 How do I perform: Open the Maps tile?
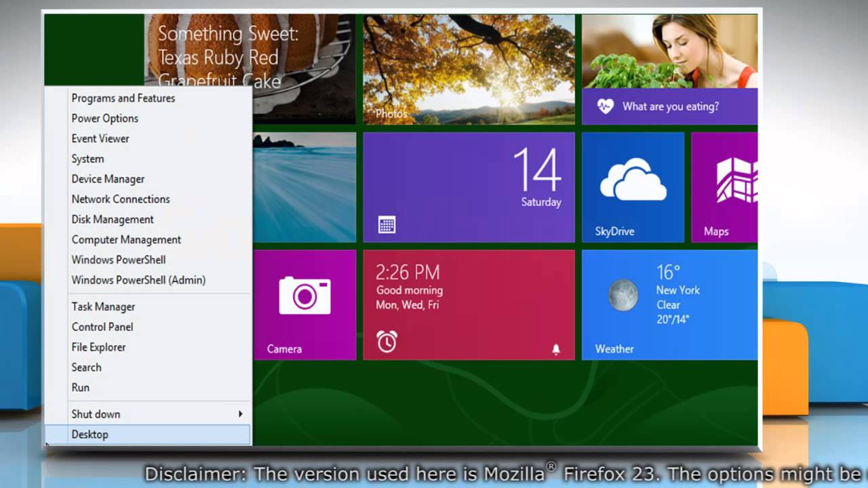(724, 187)
